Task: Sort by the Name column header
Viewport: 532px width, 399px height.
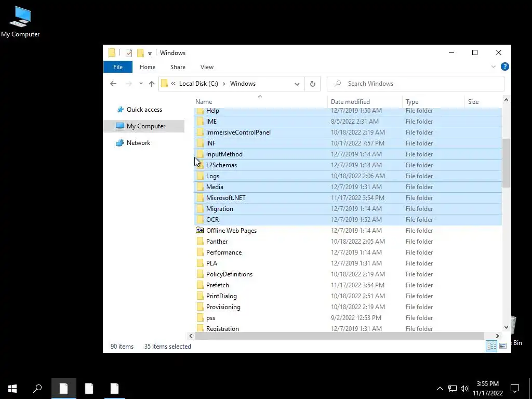Action: coord(204,101)
